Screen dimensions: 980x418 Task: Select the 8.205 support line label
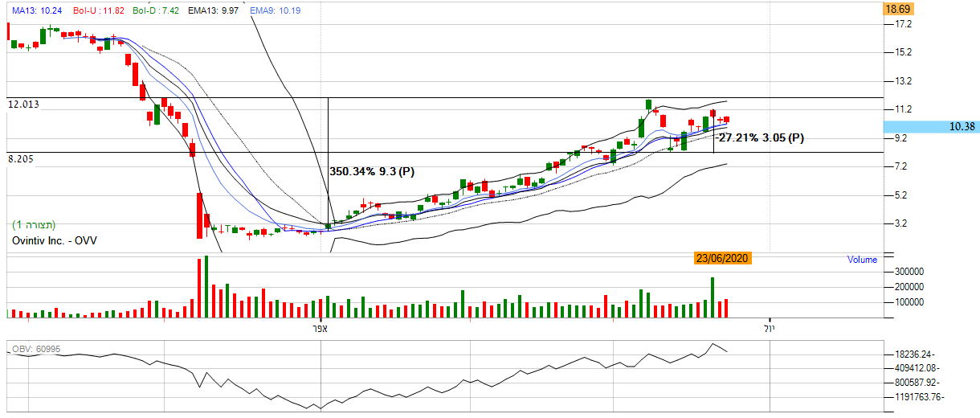pyautogui.click(x=21, y=160)
